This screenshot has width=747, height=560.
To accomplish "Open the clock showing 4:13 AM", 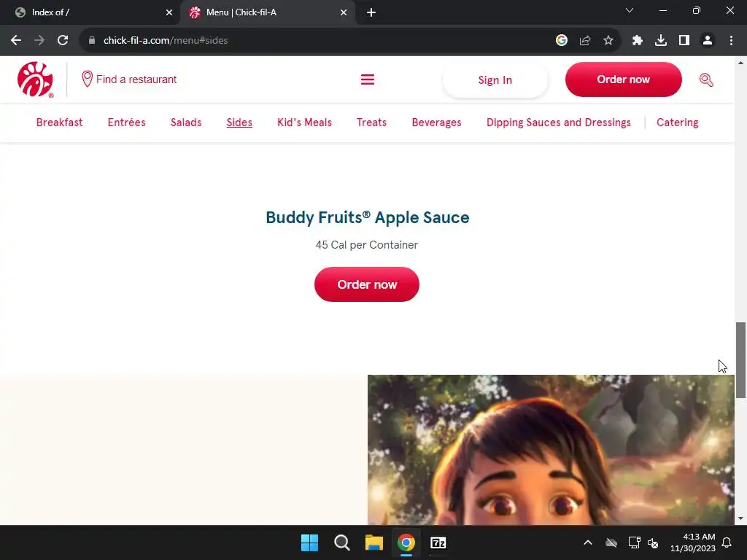I will [693, 542].
